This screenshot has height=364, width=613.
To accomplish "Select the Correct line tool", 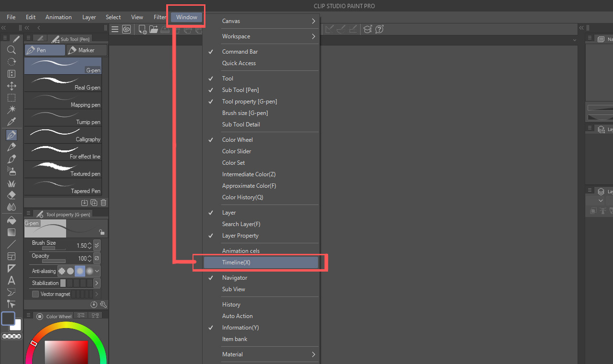I will (11, 304).
